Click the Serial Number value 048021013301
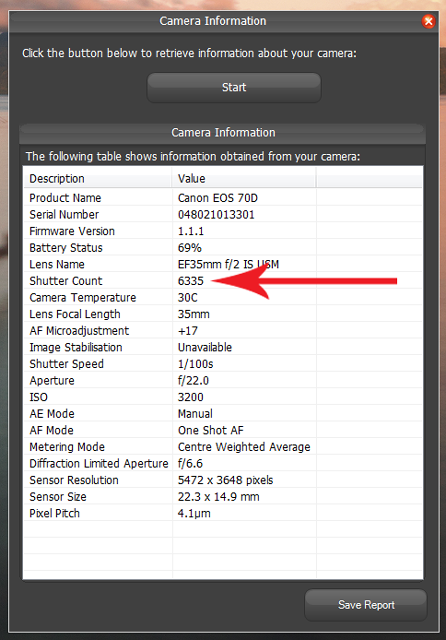 (216, 215)
